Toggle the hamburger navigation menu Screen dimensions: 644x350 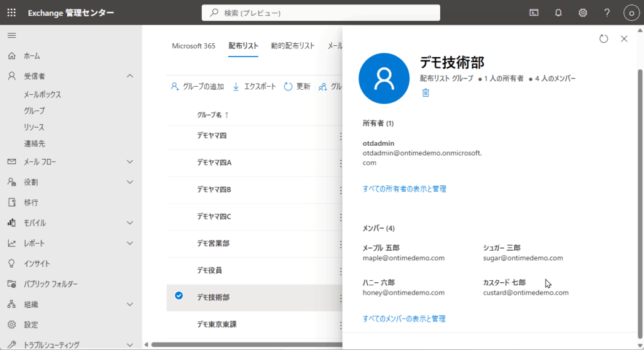click(12, 35)
